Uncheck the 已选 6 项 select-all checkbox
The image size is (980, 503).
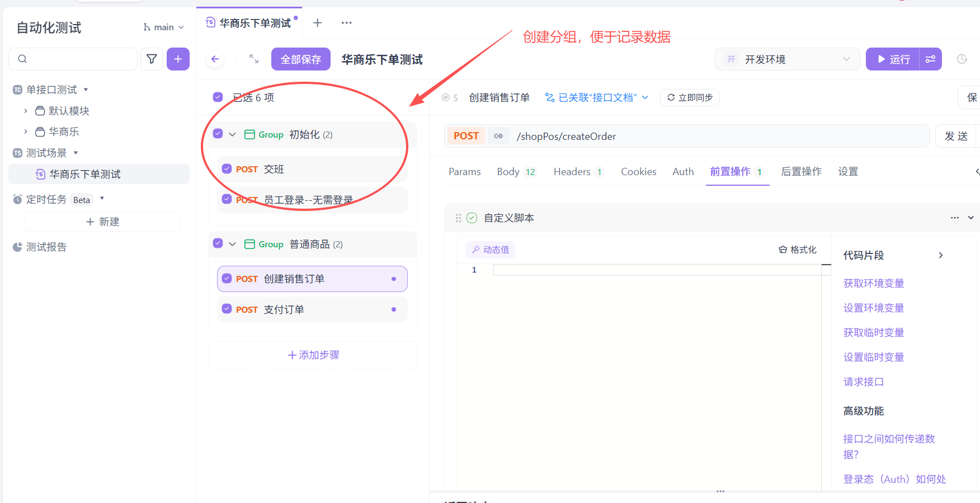(218, 97)
